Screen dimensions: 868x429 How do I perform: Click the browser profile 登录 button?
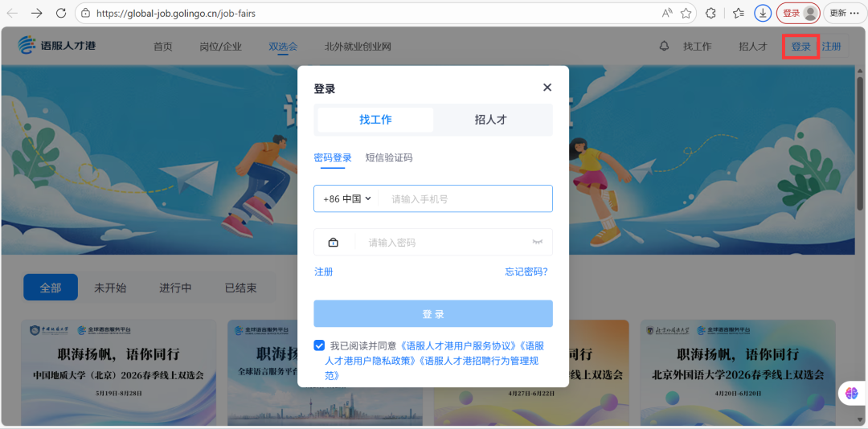[798, 14]
